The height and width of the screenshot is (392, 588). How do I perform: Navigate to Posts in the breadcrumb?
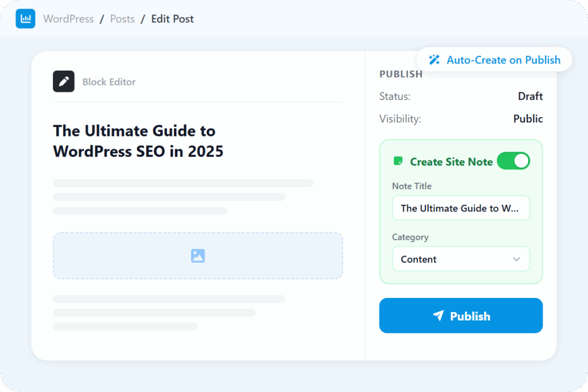coord(122,19)
